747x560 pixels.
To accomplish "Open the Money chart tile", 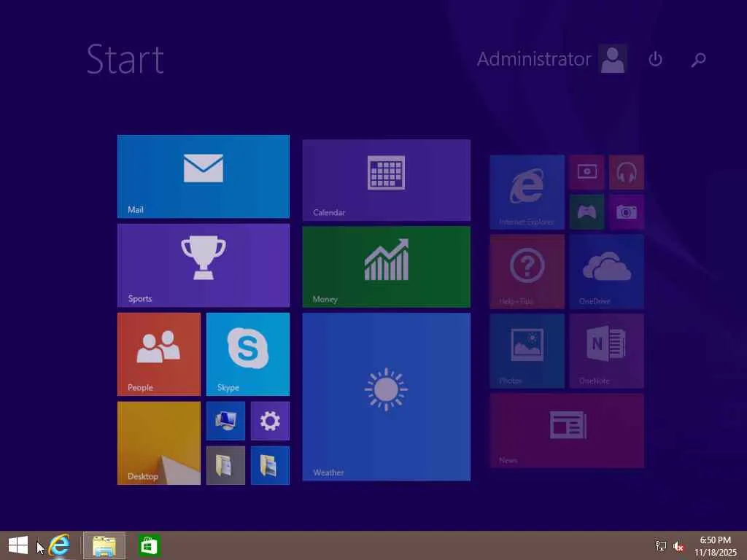I will point(387,267).
